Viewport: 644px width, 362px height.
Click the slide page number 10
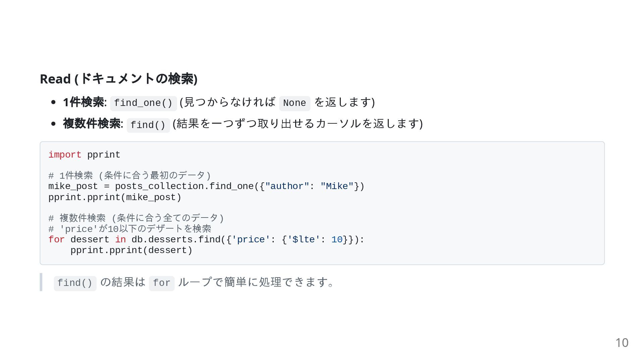622,343
